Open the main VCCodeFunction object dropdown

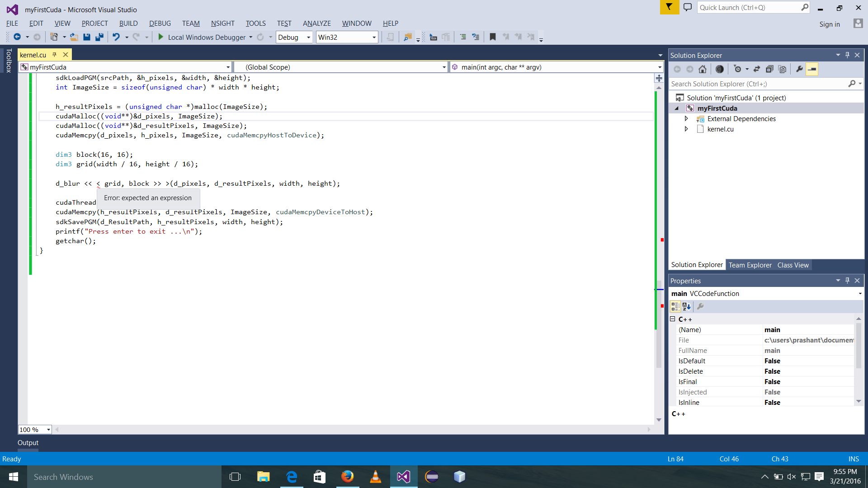coord(766,293)
